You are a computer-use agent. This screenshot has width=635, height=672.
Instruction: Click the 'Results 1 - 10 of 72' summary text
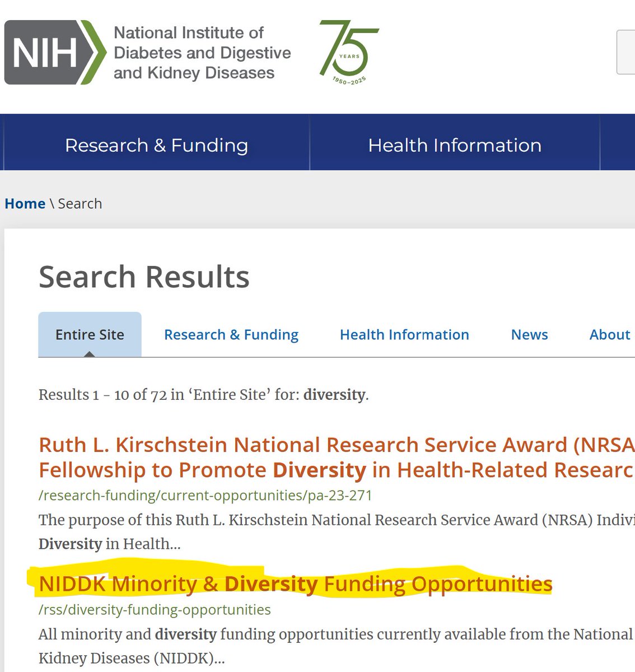coord(203,395)
